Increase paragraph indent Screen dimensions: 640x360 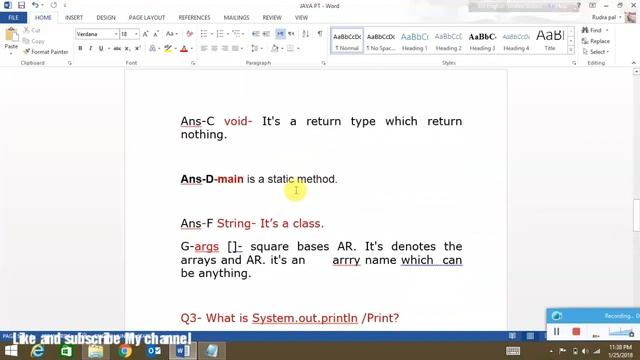point(266,34)
